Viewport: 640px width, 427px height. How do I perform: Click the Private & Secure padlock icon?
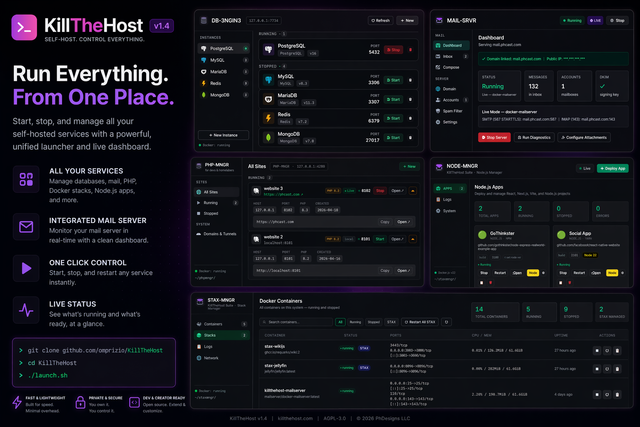[80, 403]
